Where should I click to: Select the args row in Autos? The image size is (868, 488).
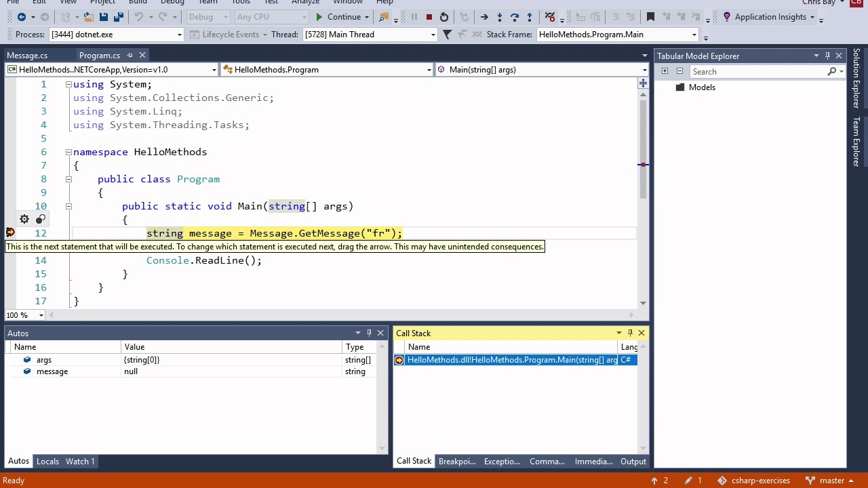pyautogui.click(x=193, y=360)
